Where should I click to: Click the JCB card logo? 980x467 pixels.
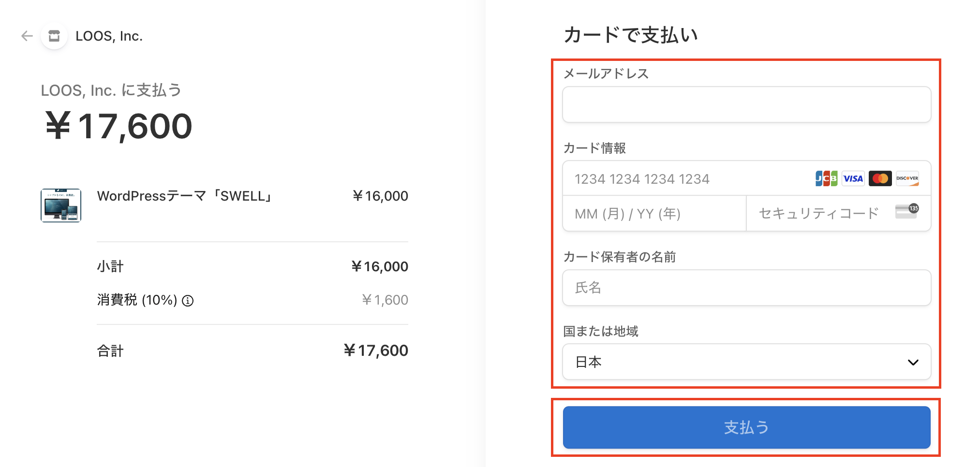(826, 179)
